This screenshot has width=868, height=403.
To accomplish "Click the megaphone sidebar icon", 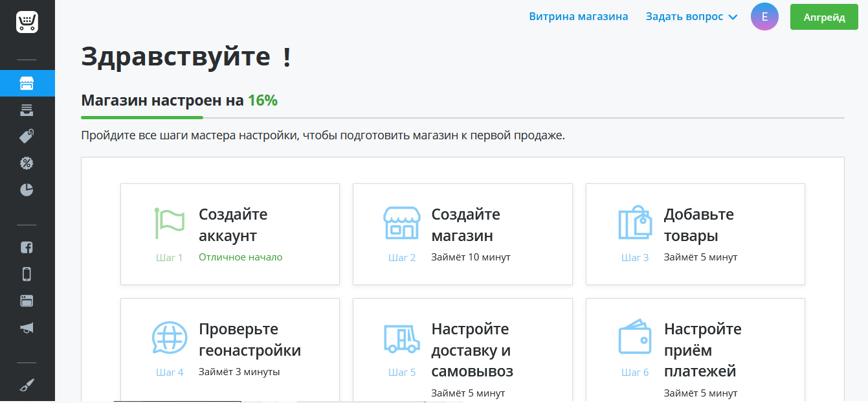I will pyautogui.click(x=27, y=328).
